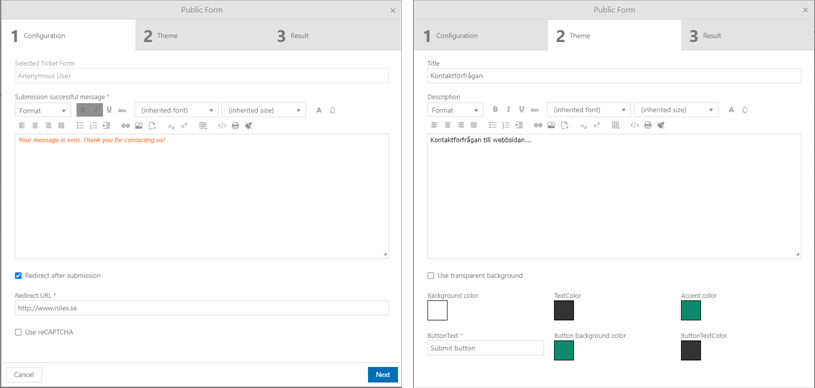The image size is (815, 388).
Task: Close the left Public Form window
Action: point(393,10)
